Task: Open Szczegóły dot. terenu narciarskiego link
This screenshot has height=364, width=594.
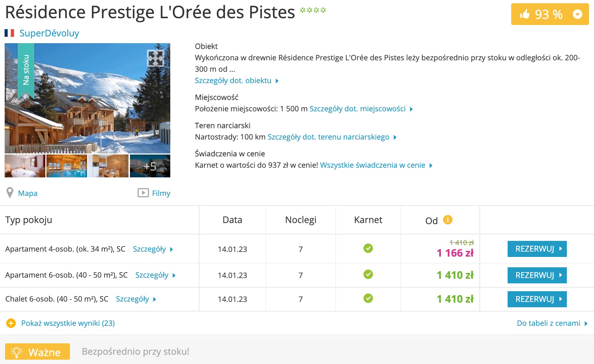Action: pyautogui.click(x=332, y=137)
